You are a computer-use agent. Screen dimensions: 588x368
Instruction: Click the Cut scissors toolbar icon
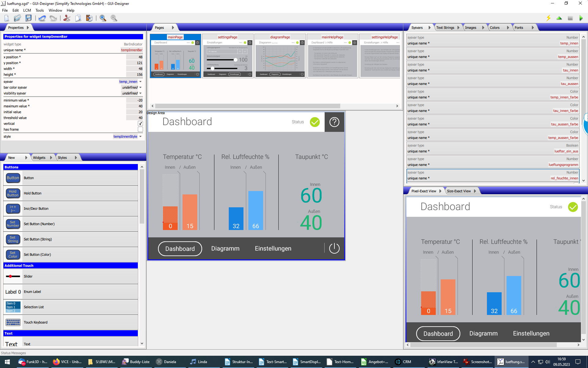(67, 18)
